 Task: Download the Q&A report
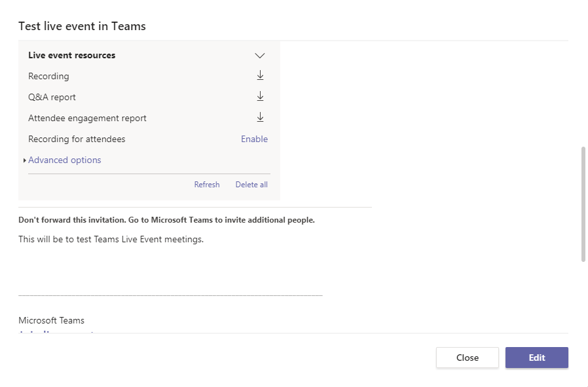coord(260,97)
